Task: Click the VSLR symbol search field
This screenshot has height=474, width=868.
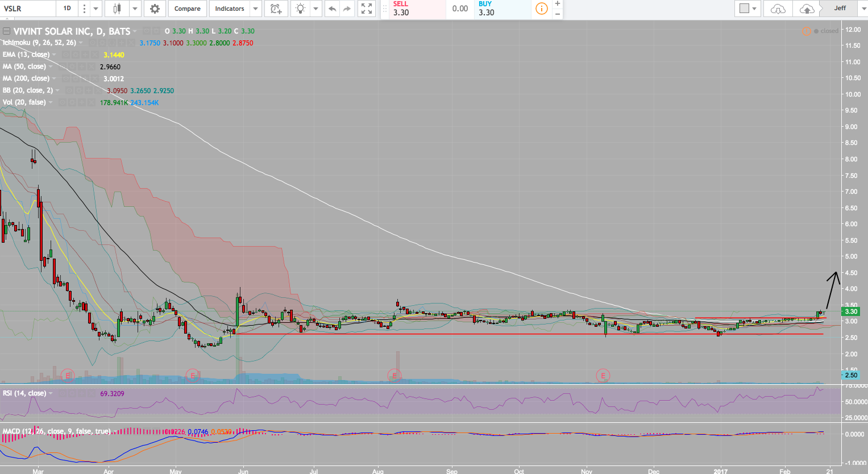Action: click(27, 9)
